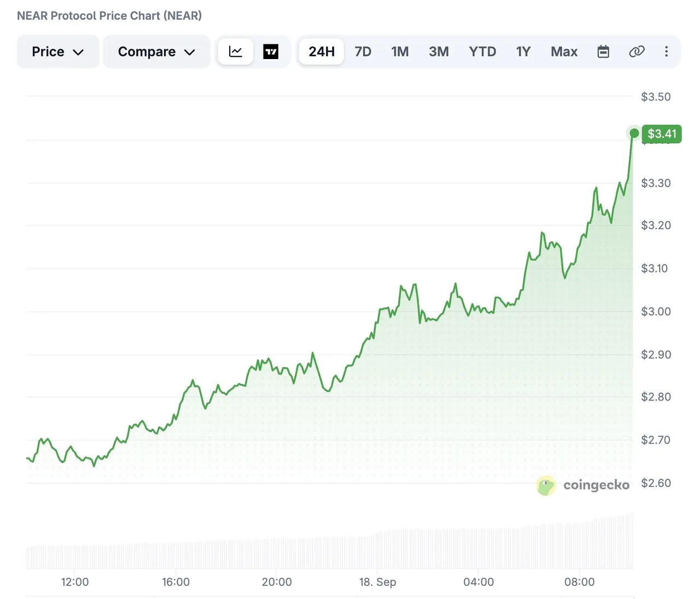700x599 pixels.
Task: Switch to the YTD range tab
Action: coord(482,52)
